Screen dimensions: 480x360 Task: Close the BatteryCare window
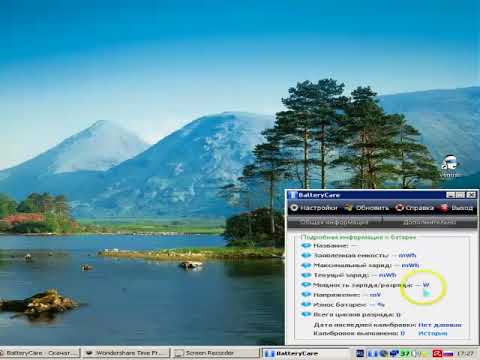471,195
